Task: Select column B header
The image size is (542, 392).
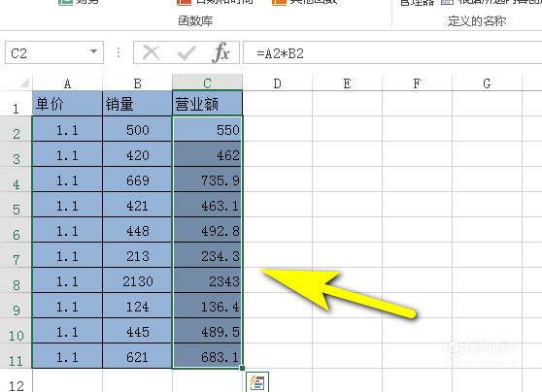Action: (137, 82)
